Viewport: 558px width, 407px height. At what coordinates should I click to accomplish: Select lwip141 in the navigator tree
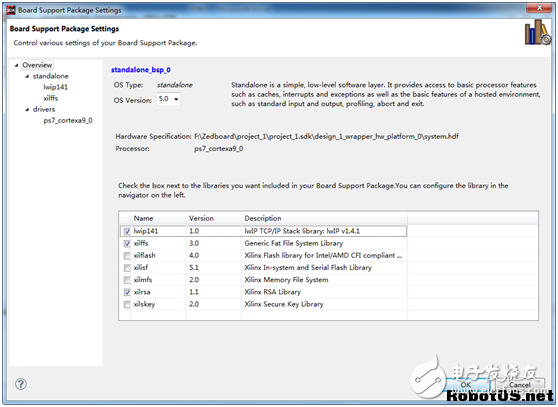[x=56, y=87]
